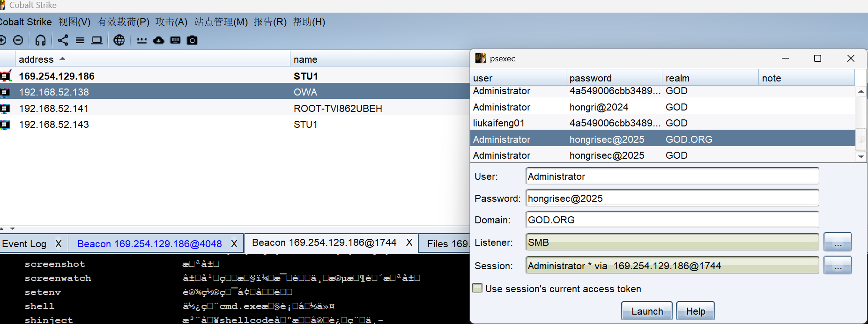Open the 站点管理(M) menu
868x324 pixels.
(x=221, y=22)
